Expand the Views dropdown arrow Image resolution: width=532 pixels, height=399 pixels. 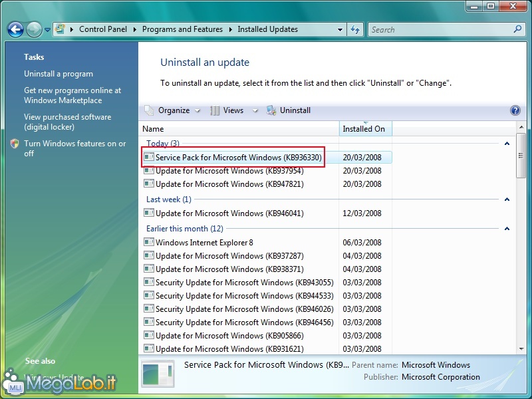click(255, 110)
